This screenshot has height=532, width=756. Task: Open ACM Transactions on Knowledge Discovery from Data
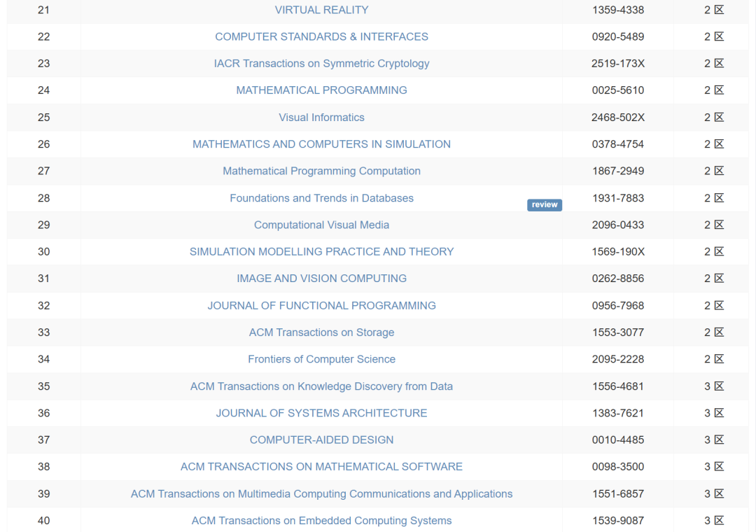pos(321,386)
